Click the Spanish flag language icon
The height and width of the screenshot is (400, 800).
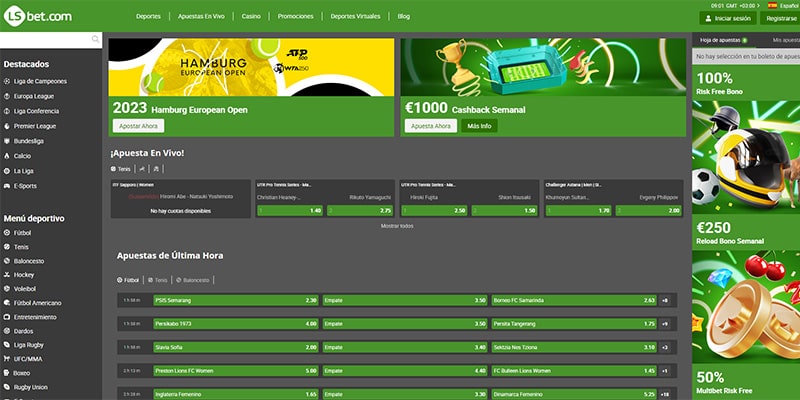772,5
